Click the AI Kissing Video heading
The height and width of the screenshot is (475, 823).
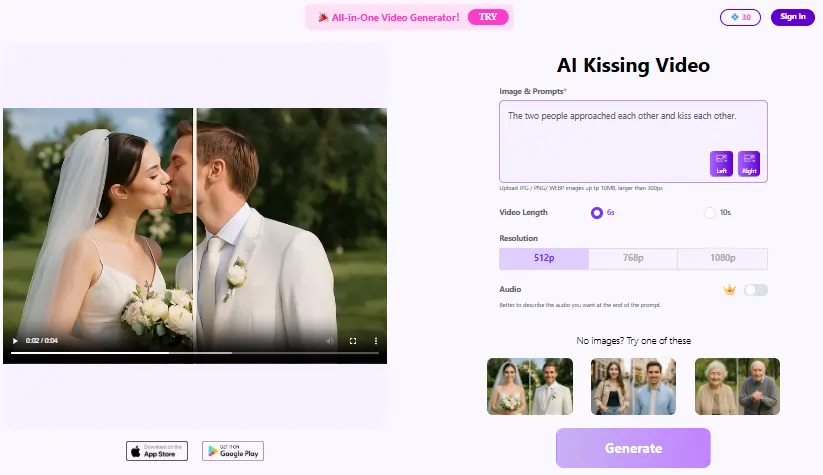633,65
